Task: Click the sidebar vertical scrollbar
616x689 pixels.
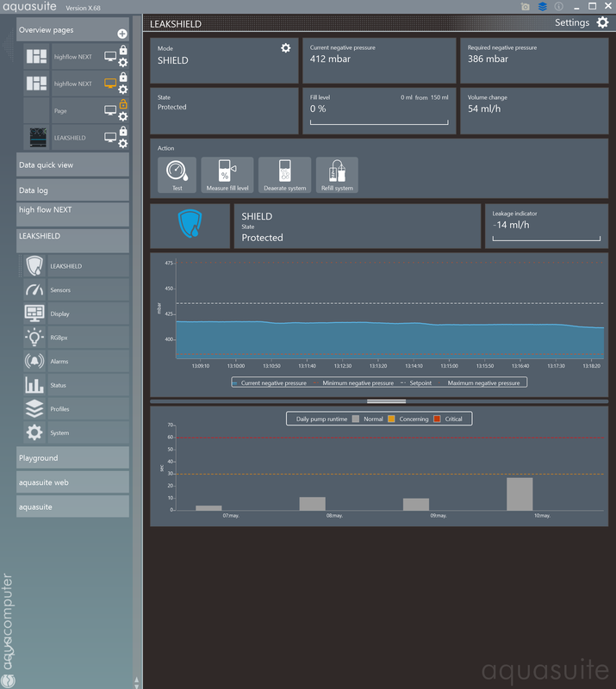Action: (137, 351)
